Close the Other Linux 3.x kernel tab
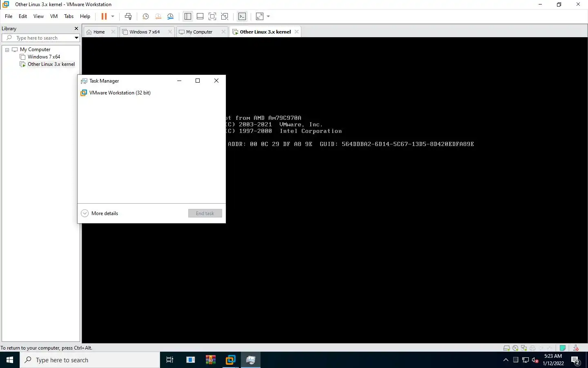Viewport: 588px width, 368px height. (297, 32)
